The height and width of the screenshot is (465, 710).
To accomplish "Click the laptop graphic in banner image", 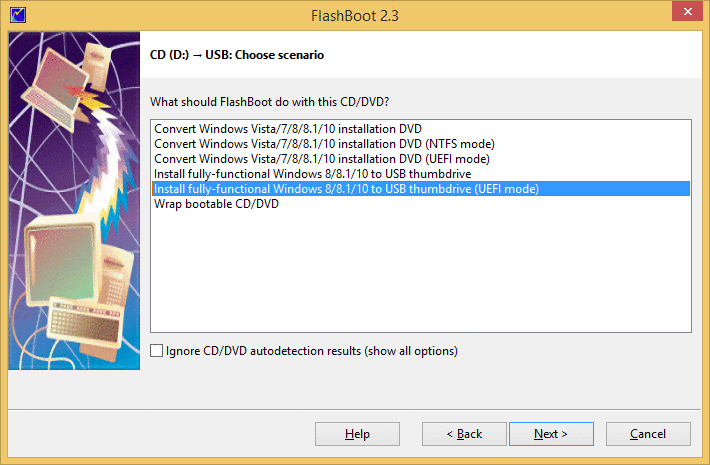I will [x=55, y=86].
